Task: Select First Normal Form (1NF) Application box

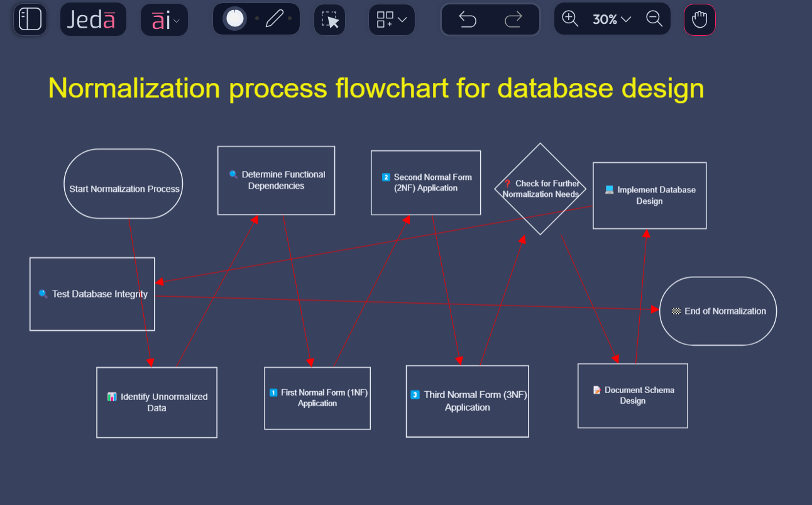Action: pos(317,398)
